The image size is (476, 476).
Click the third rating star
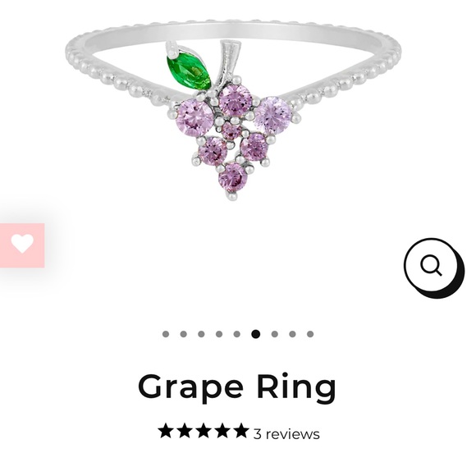(204, 431)
